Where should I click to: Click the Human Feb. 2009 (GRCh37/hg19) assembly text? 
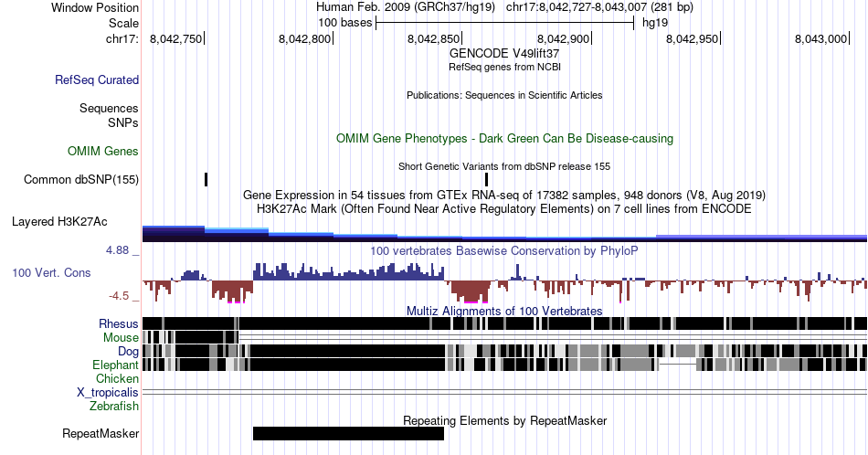pyautogui.click(x=406, y=7)
